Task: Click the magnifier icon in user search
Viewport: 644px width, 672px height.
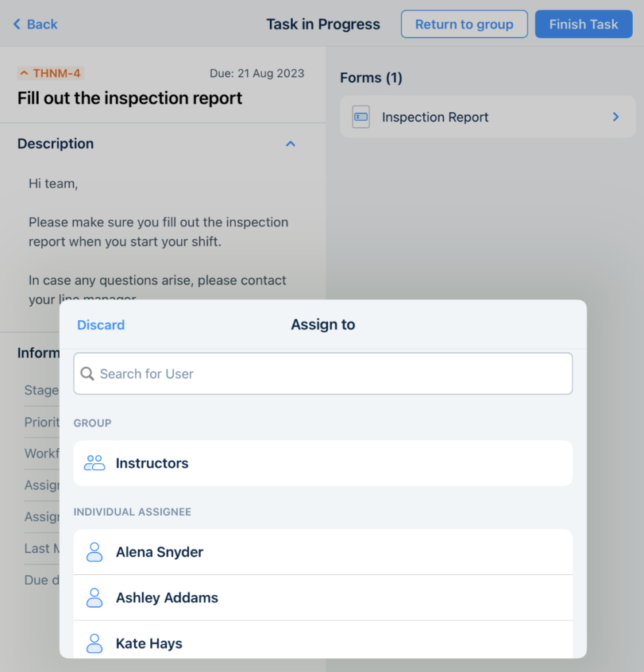Action: 87,374
